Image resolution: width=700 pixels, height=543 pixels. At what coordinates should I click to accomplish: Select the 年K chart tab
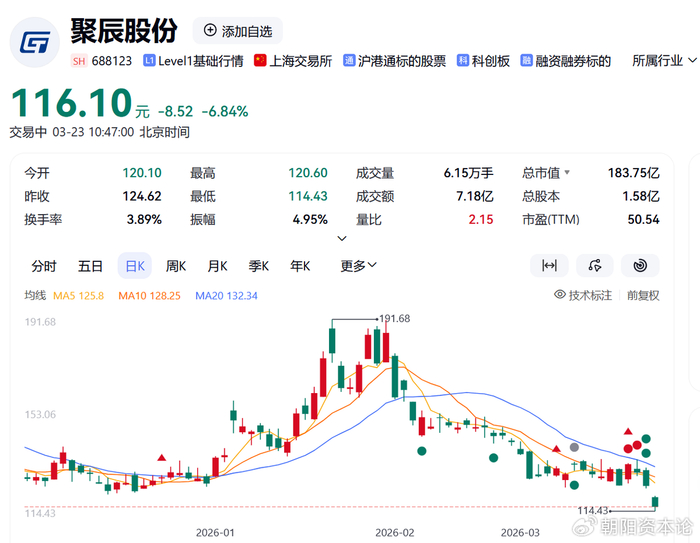tap(300, 266)
